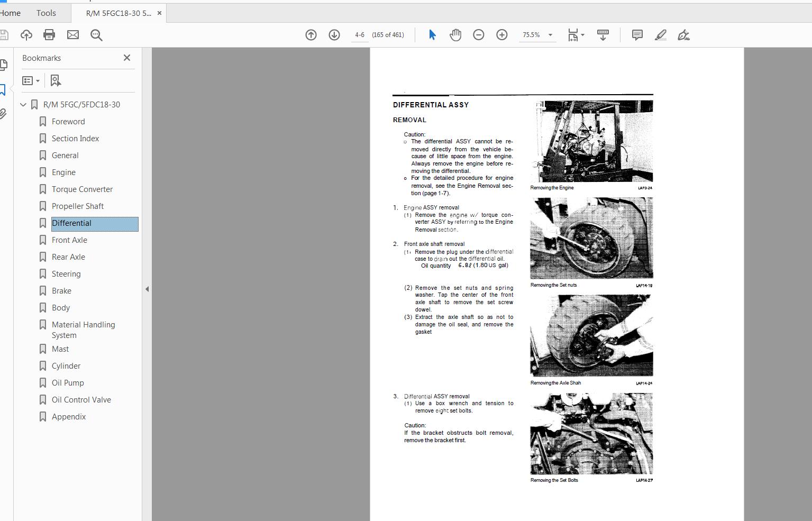
Task: Switch to the Home tab
Action: [x=10, y=13]
